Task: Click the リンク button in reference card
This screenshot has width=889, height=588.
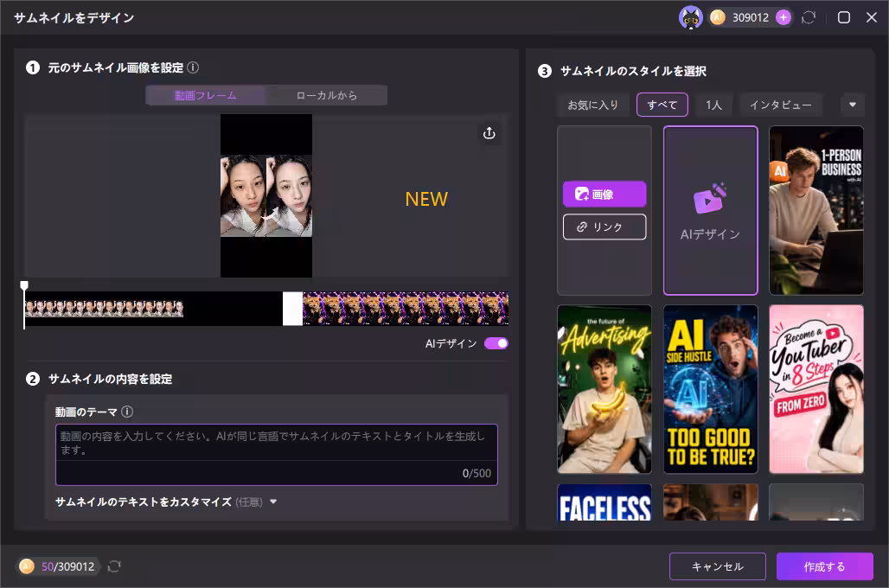Action: coord(604,227)
